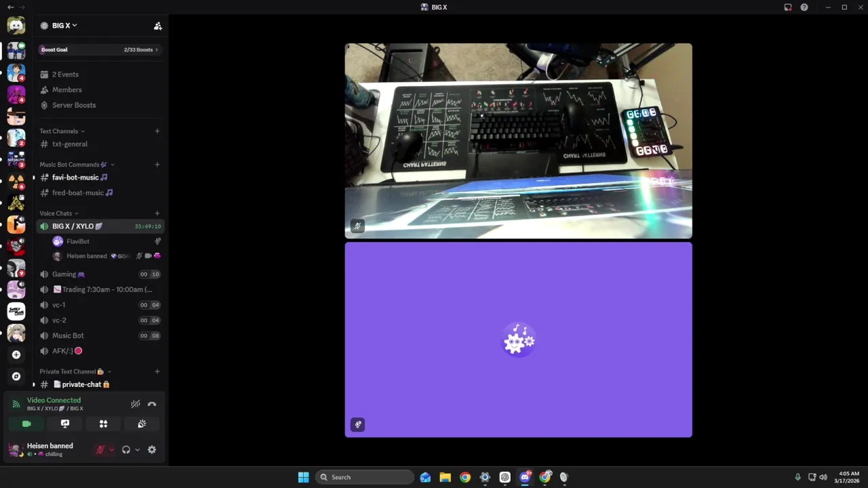Click mic indicator on purple bot tile

[358, 424]
